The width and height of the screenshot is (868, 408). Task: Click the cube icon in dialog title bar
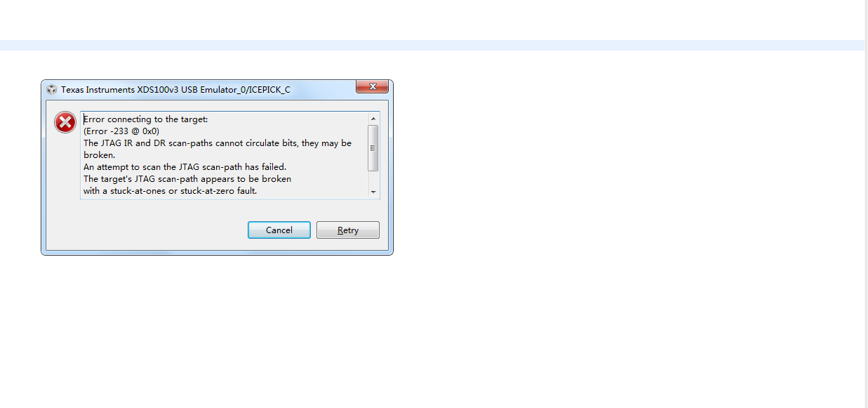pyautogui.click(x=52, y=89)
